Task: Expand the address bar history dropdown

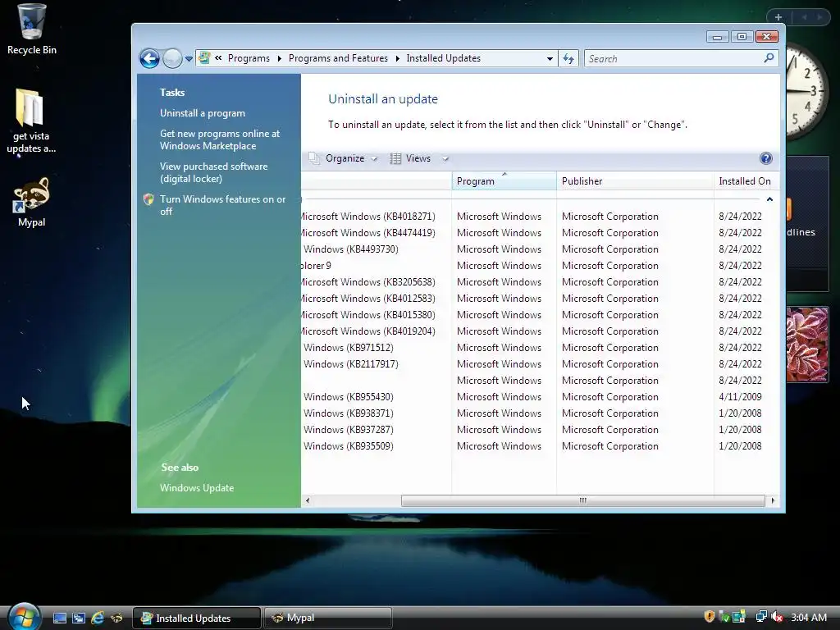Action: point(550,58)
